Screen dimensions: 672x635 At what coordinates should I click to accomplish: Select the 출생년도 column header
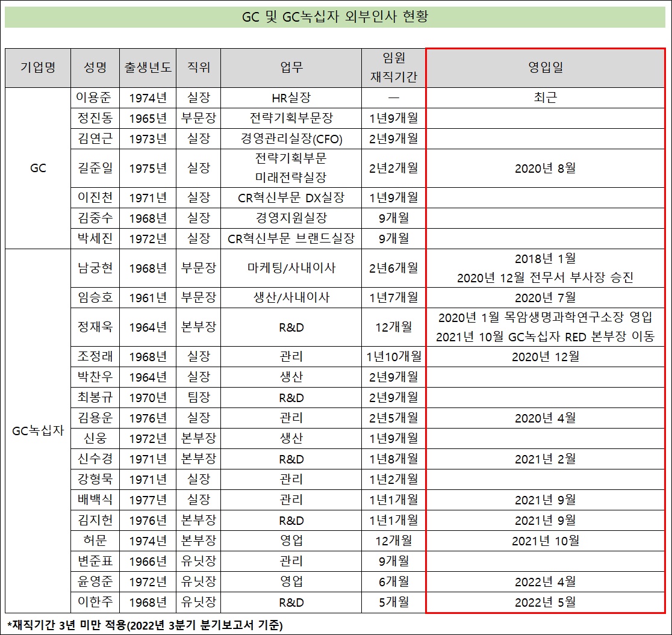pyautogui.click(x=148, y=67)
